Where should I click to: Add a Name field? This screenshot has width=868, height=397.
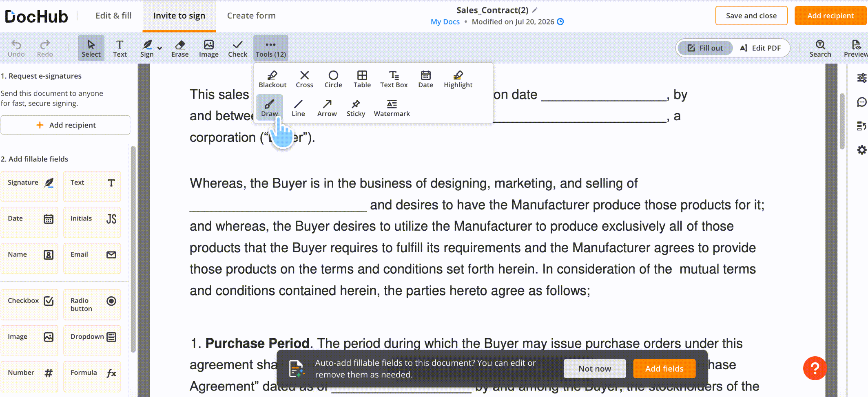[x=29, y=258]
